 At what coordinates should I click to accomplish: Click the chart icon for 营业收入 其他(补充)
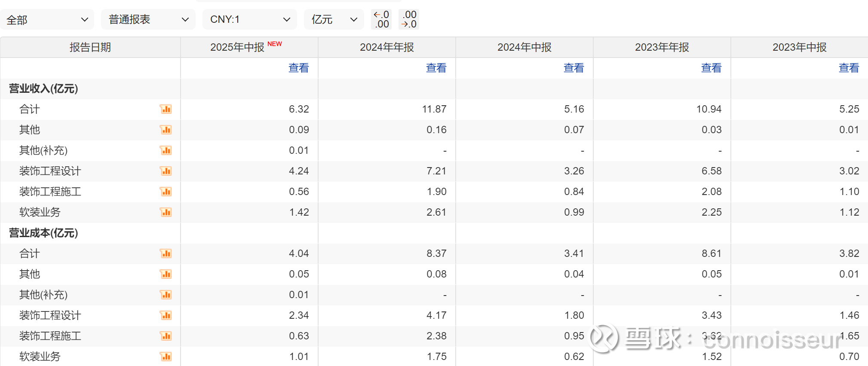(166, 150)
